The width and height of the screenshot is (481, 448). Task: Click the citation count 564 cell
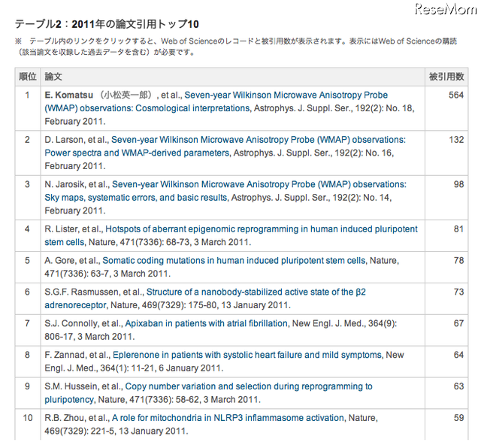click(455, 95)
